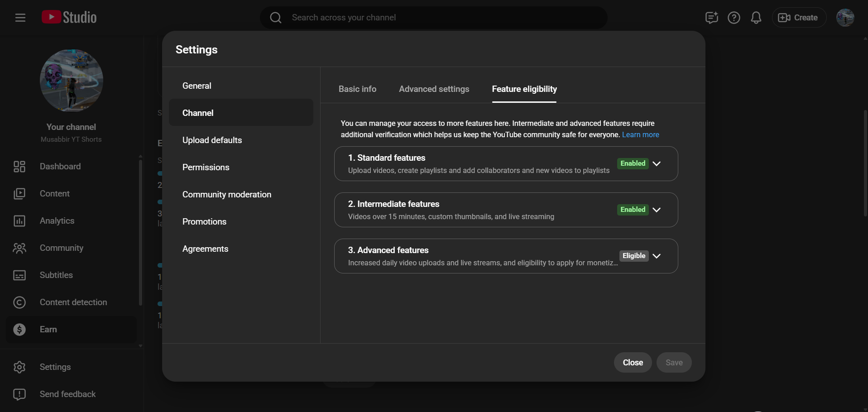This screenshot has width=868, height=412.
Task: Open Community moderation settings
Action: pos(226,195)
